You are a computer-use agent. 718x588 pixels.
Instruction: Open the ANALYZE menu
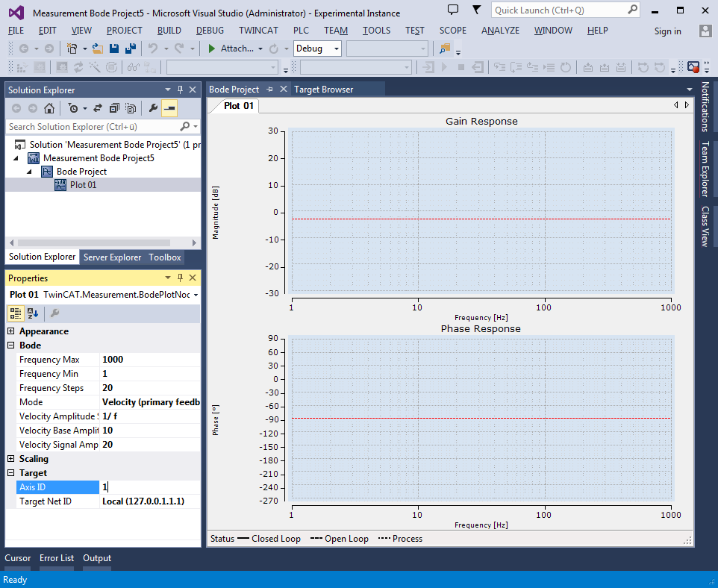(500, 31)
